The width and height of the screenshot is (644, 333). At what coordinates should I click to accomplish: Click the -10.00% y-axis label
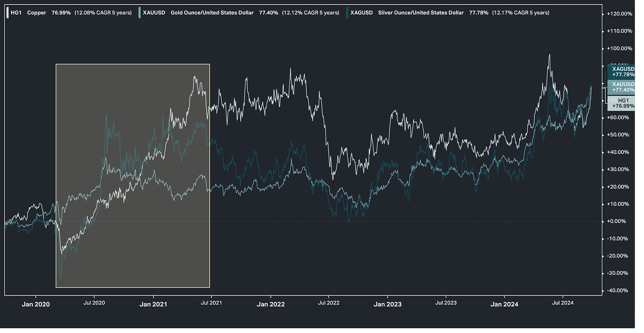click(617, 239)
